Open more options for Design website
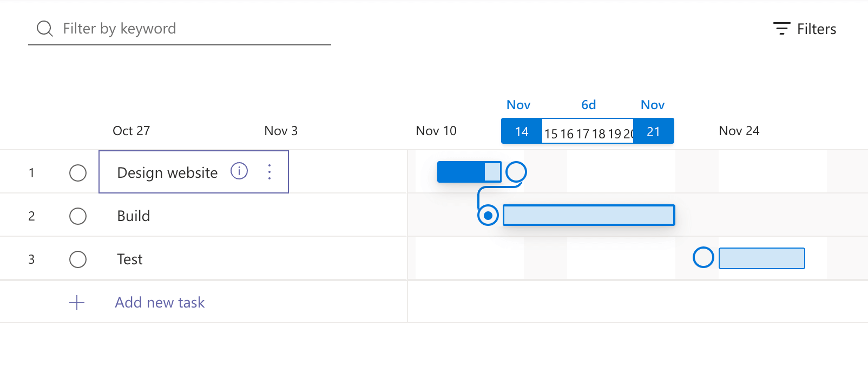Screen dimensions: 868x374 pos(269,172)
